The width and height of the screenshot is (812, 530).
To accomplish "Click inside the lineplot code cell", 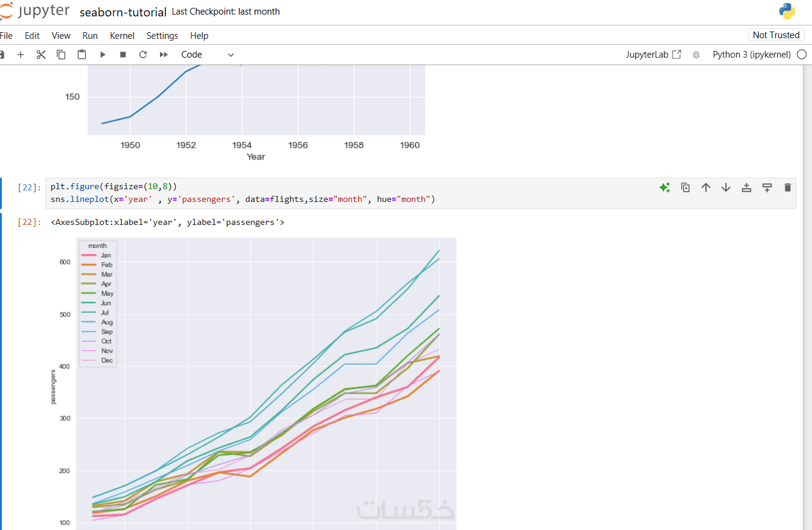I will tap(364, 193).
